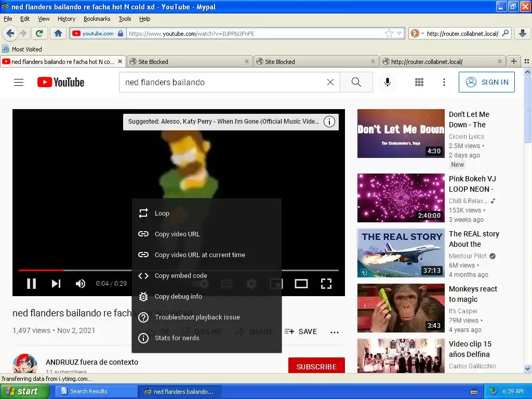This screenshot has height=399, width=532.
Task: Close the first Site Blocked tab
Action: (x=247, y=61)
